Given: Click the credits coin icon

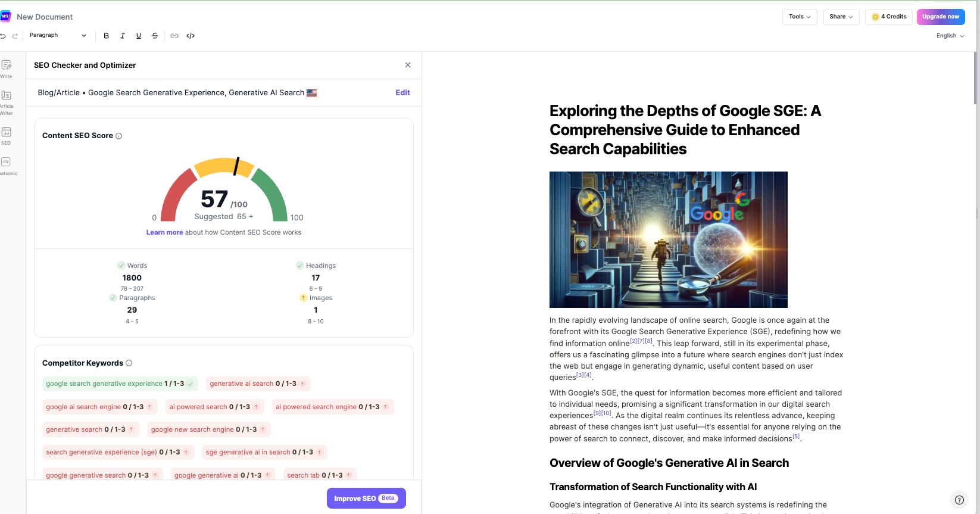Looking at the screenshot, I should (875, 17).
